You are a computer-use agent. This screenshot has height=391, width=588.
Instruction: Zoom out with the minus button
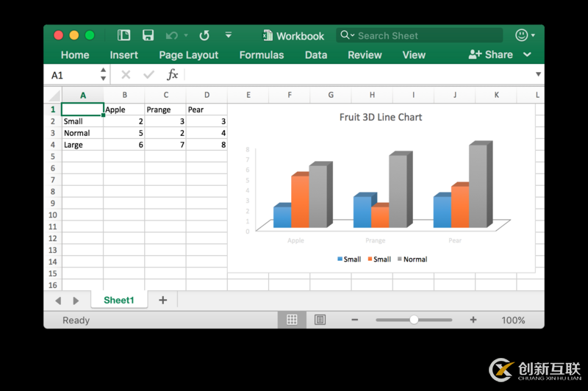355,320
